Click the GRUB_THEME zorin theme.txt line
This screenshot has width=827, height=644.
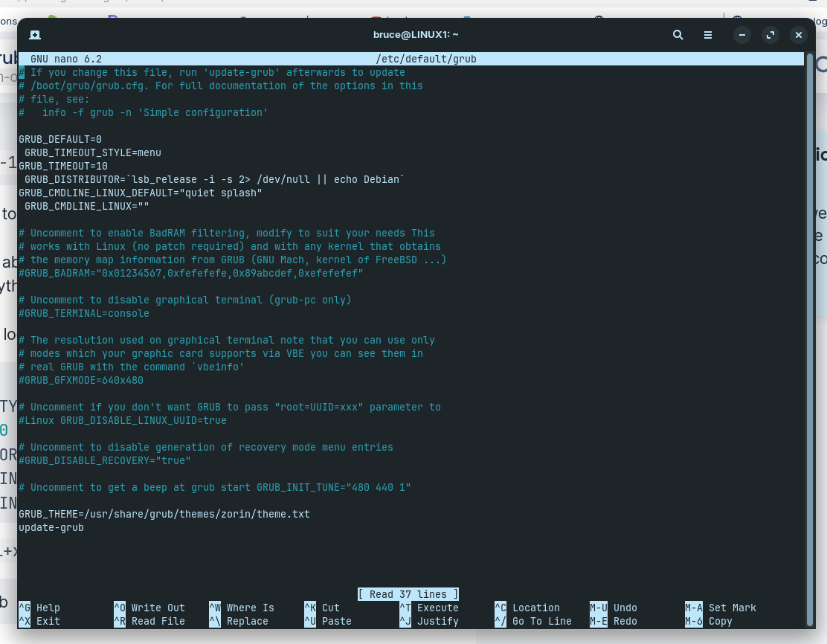coord(164,514)
